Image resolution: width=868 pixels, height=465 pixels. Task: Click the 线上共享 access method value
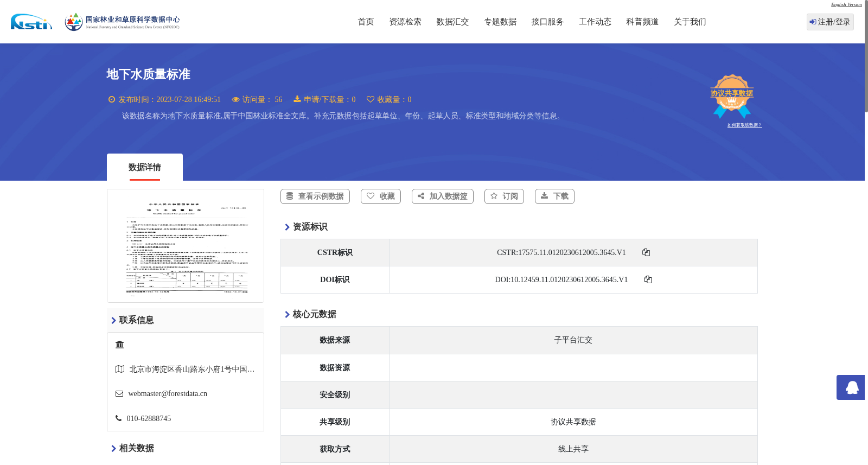pyautogui.click(x=573, y=449)
